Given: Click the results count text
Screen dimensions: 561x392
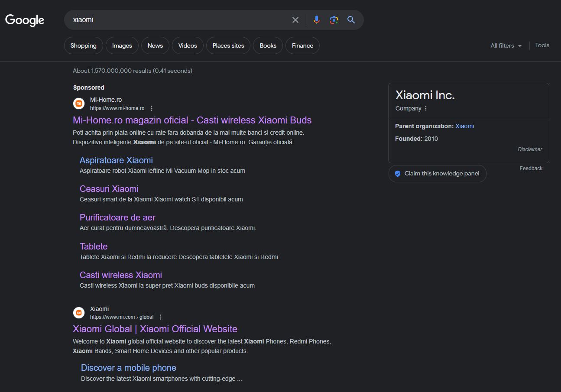Looking at the screenshot, I should [133, 71].
